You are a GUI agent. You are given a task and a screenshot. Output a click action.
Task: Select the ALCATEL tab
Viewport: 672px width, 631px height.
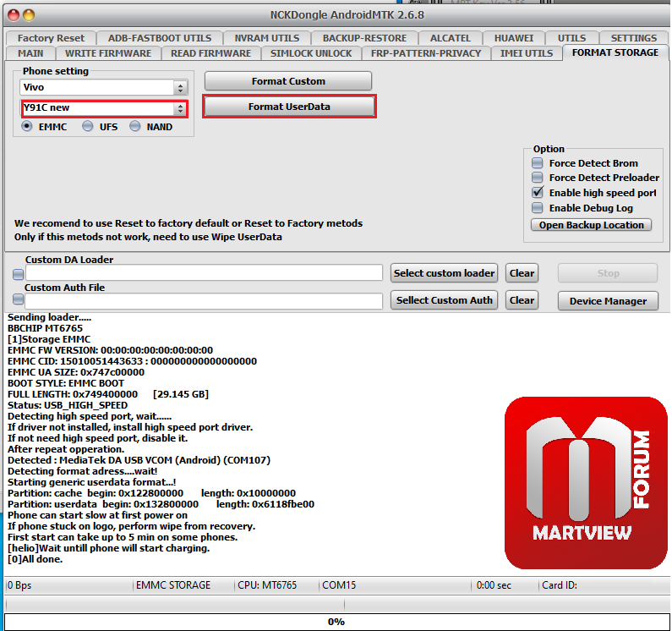point(450,38)
